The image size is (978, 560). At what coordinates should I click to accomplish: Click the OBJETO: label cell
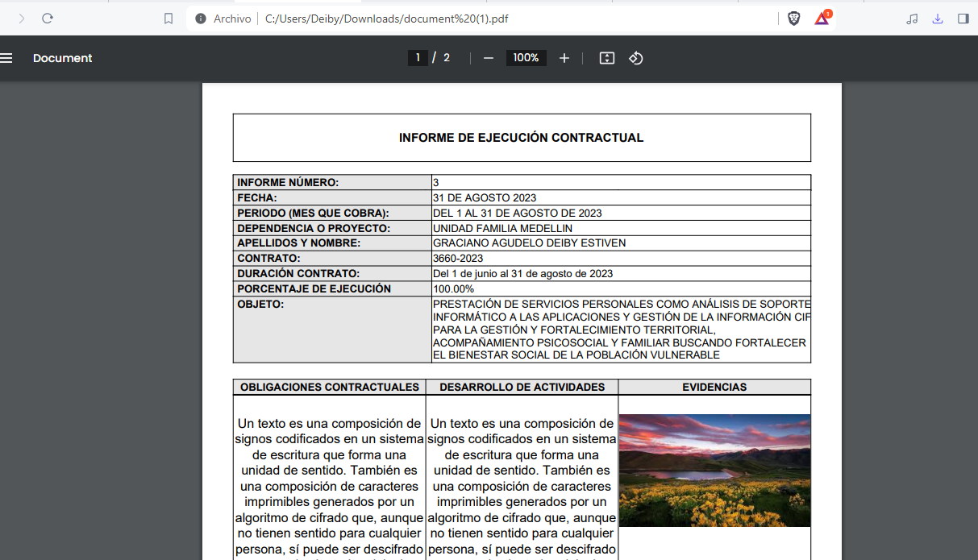pyautogui.click(x=332, y=330)
